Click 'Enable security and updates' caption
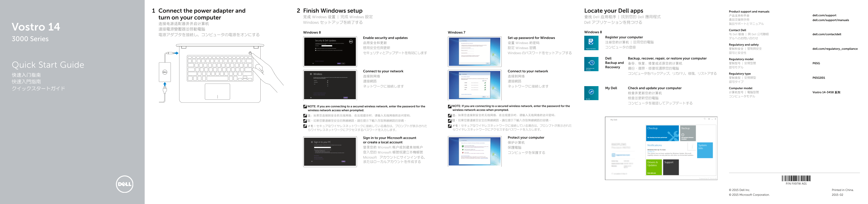Image resolution: width=868 pixels, height=204 pixels. [x=385, y=38]
